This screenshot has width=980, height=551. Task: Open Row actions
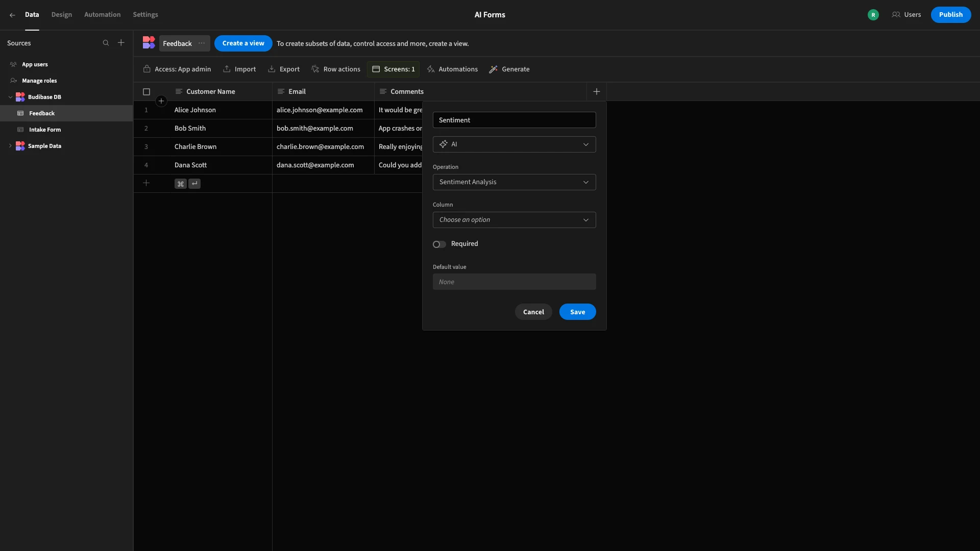(x=336, y=69)
